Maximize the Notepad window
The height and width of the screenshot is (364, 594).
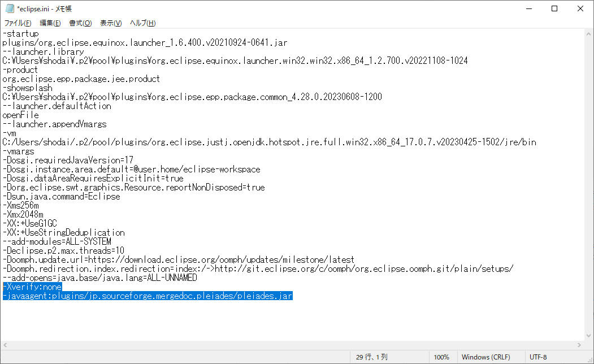[x=554, y=8]
